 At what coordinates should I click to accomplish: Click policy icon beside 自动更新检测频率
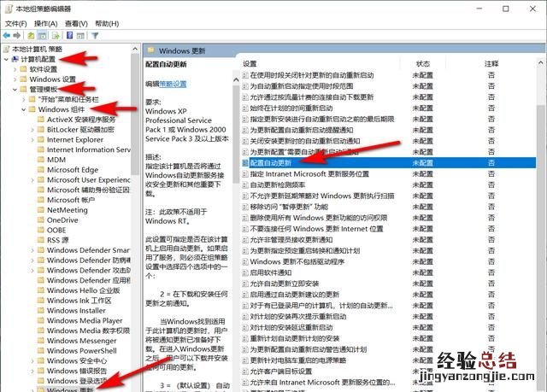coord(245,184)
